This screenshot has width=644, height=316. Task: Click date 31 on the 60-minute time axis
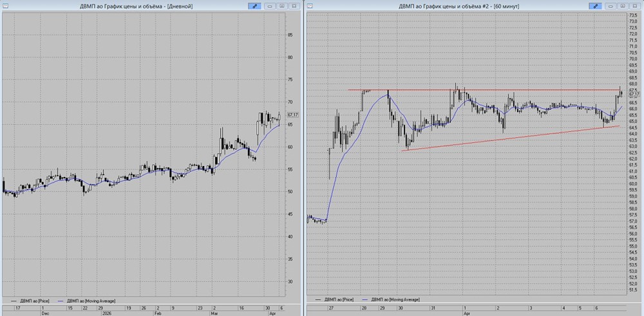click(433, 308)
